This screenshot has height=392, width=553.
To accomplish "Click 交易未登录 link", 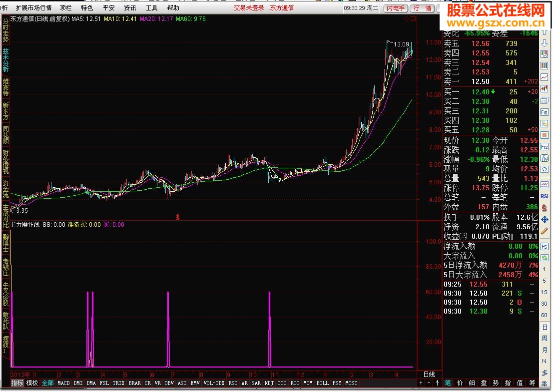I will click(x=249, y=8).
